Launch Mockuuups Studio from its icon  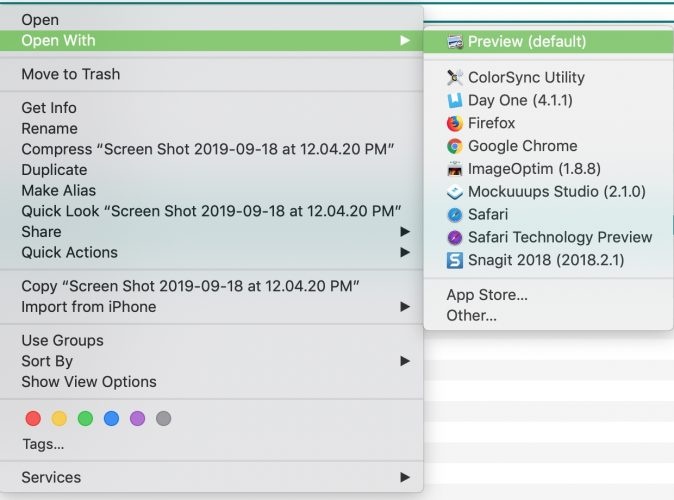pos(455,192)
